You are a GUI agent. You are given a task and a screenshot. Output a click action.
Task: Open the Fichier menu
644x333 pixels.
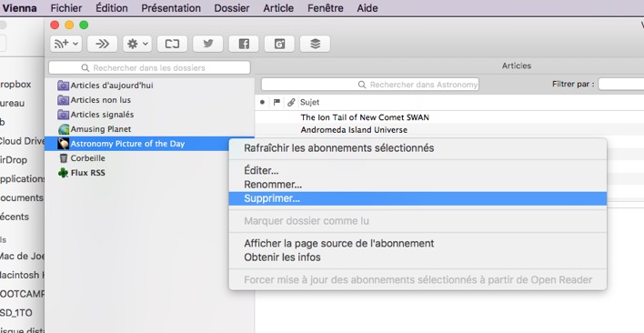(66, 8)
